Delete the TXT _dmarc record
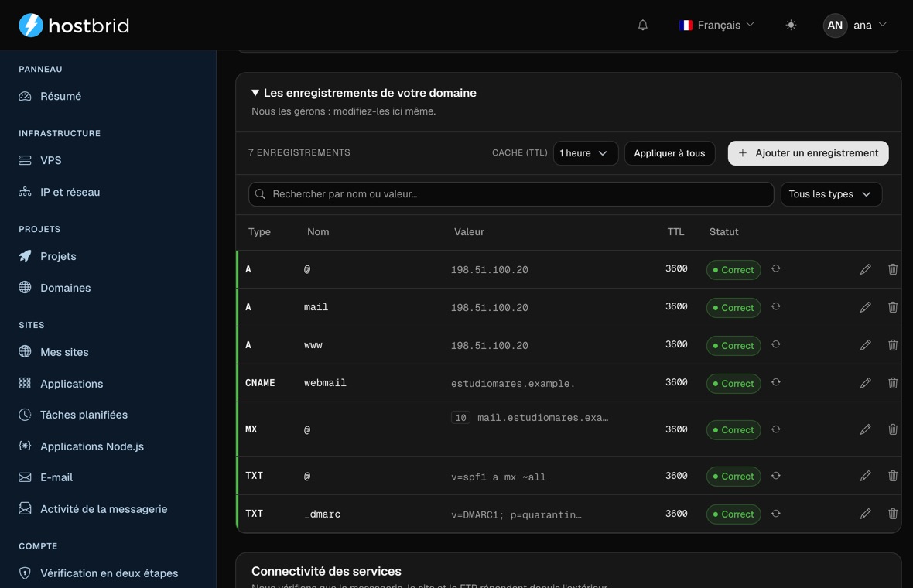This screenshot has height=588, width=913. [893, 514]
